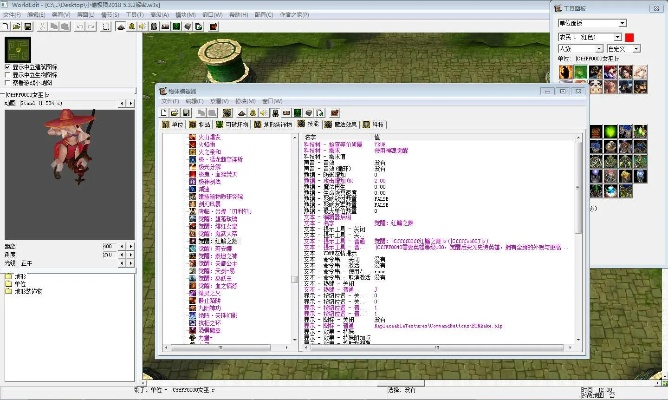Click the minimap thumbnail in left panel
668x400 pixels.
point(18,49)
